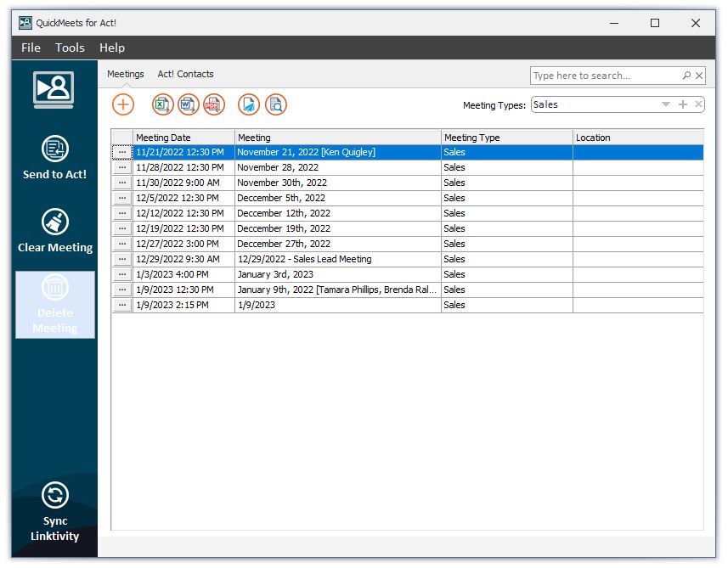
Task: Open the Tools menu
Action: tap(70, 48)
